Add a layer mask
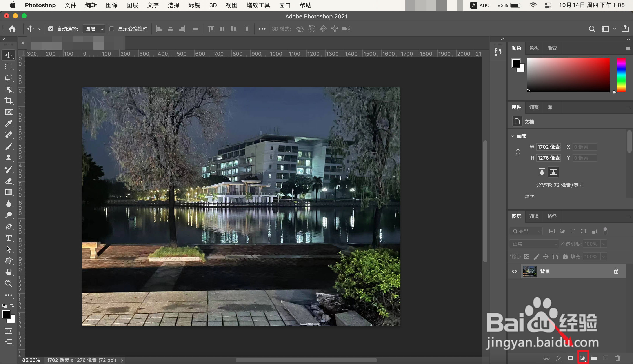The width and height of the screenshot is (633, 364). point(570,358)
